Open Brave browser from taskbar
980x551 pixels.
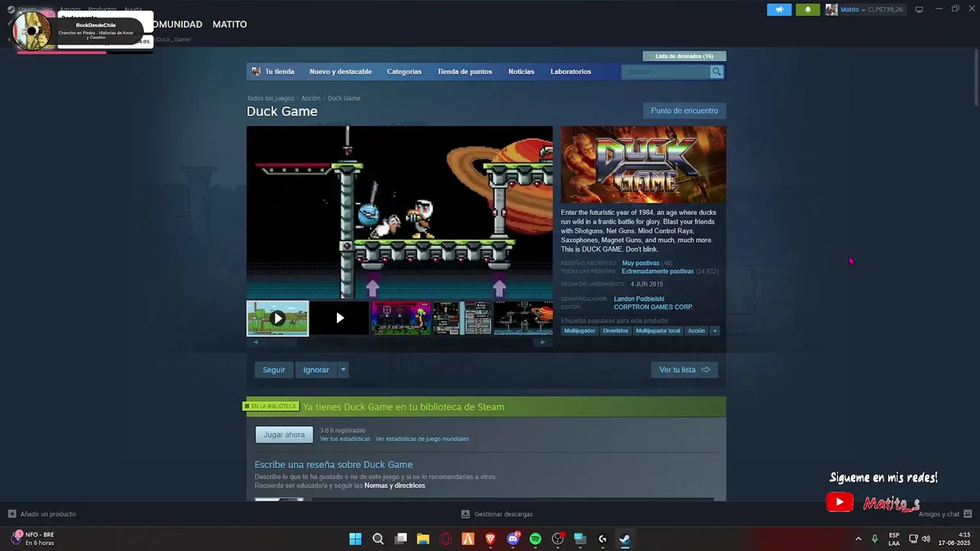pyautogui.click(x=491, y=539)
